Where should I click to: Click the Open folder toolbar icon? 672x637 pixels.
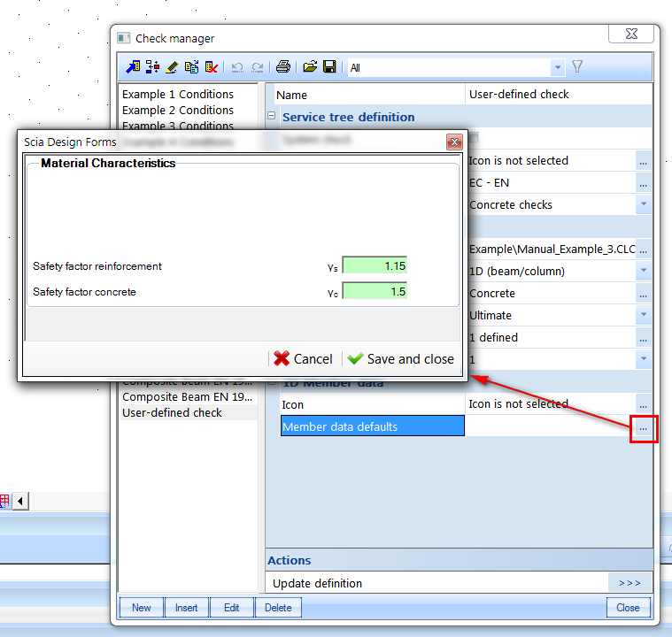coord(310,67)
